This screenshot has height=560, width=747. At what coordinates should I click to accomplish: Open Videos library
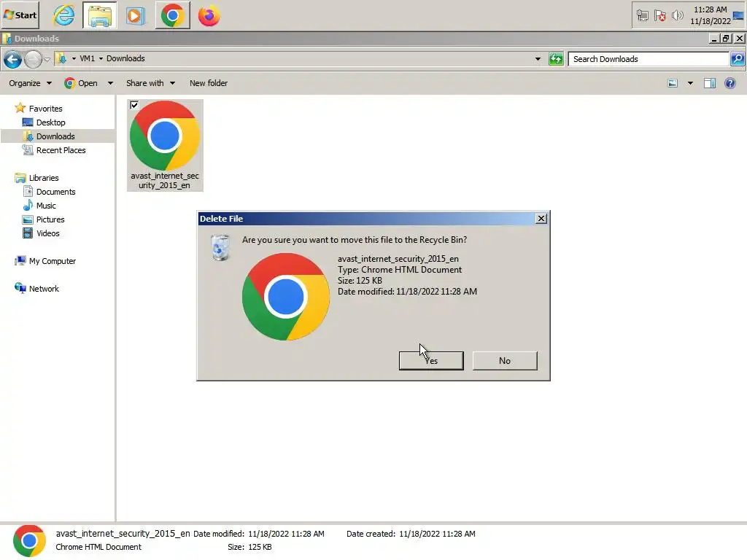point(47,233)
